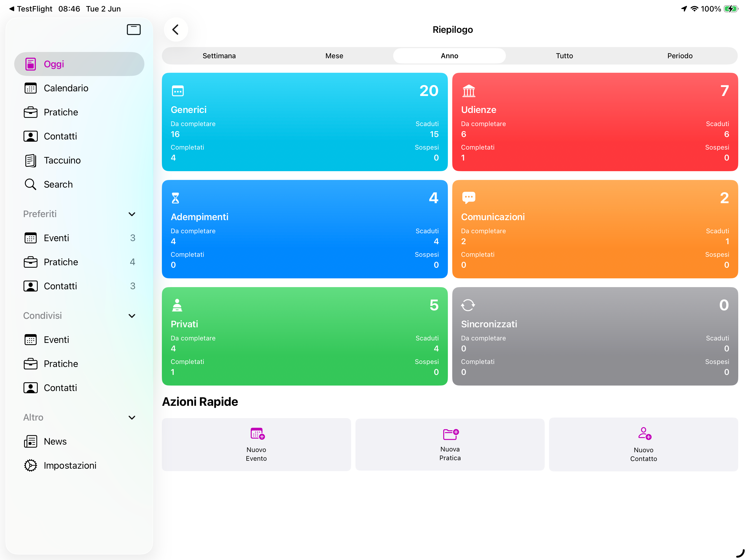Open Pratiche under Condivisi
Screen dimensions: 747x560
pos(79,364)
